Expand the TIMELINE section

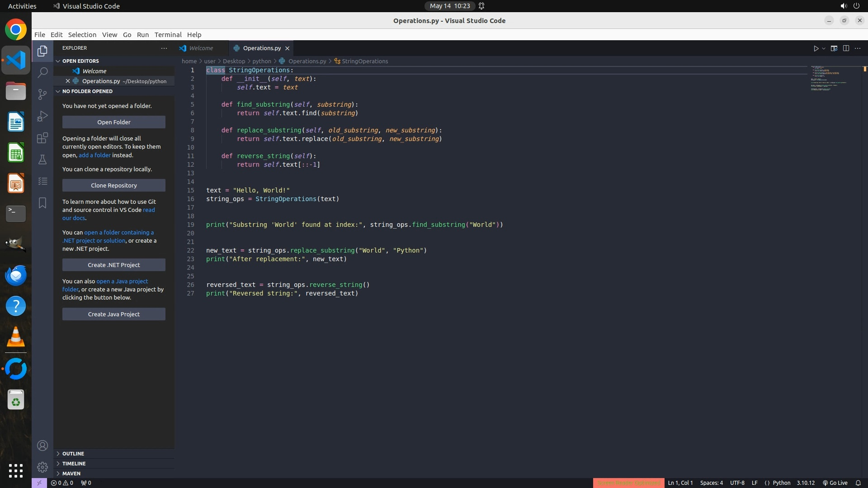pos(74,463)
